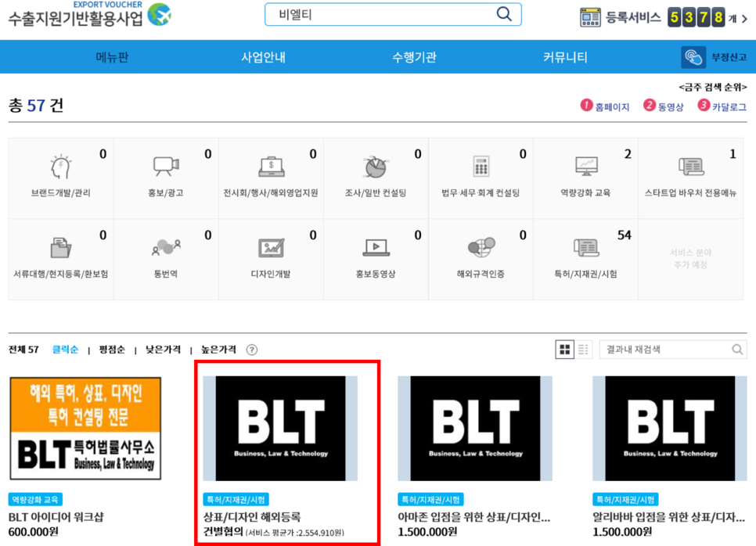This screenshot has width=756, height=546.
Task: Click the 부정신고 hand pointer icon
Action: point(693,57)
